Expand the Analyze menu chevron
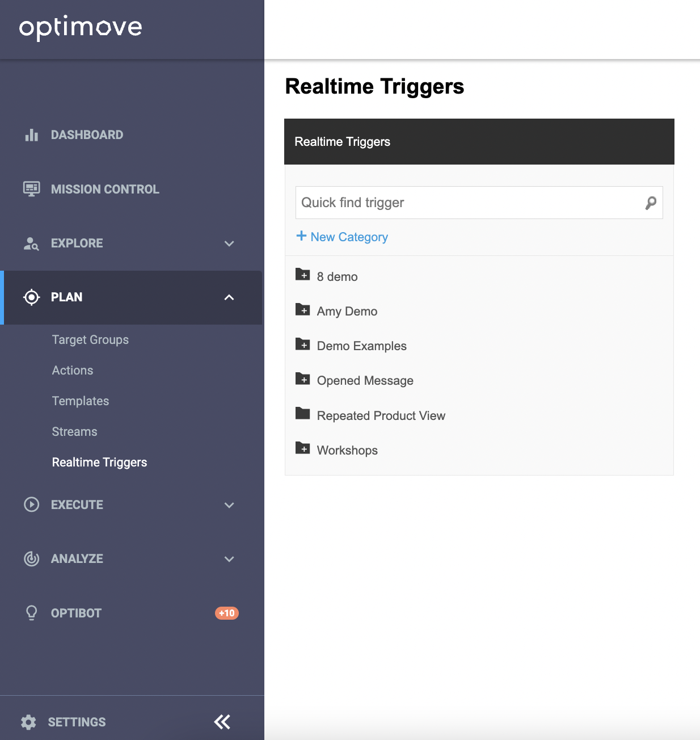700x740 pixels. point(229,559)
